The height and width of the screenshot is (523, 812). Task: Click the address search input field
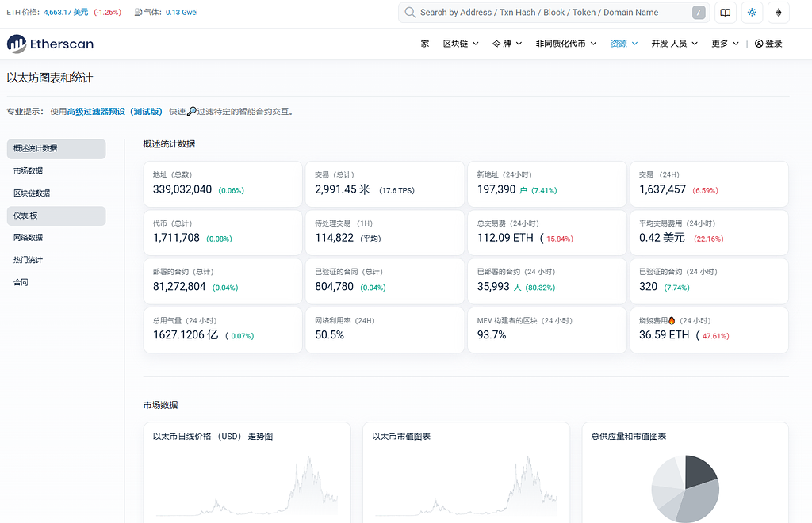[547, 13]
